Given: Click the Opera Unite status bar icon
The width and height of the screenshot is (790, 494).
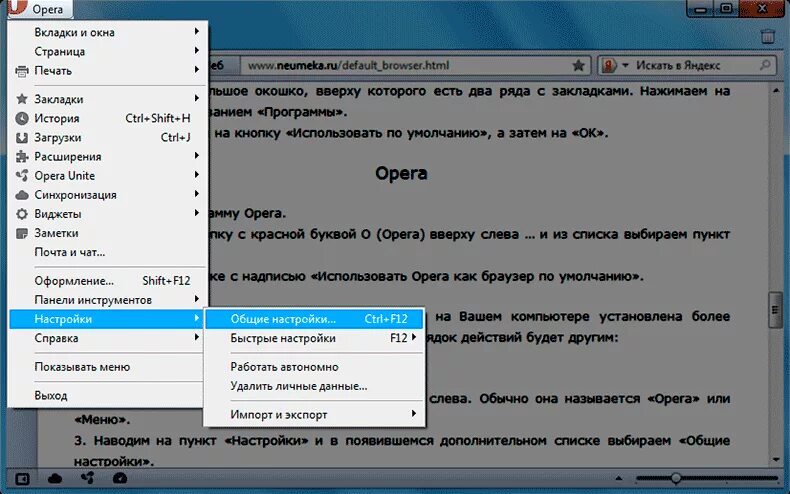Looking at the screenshot, I should [88, 478].
